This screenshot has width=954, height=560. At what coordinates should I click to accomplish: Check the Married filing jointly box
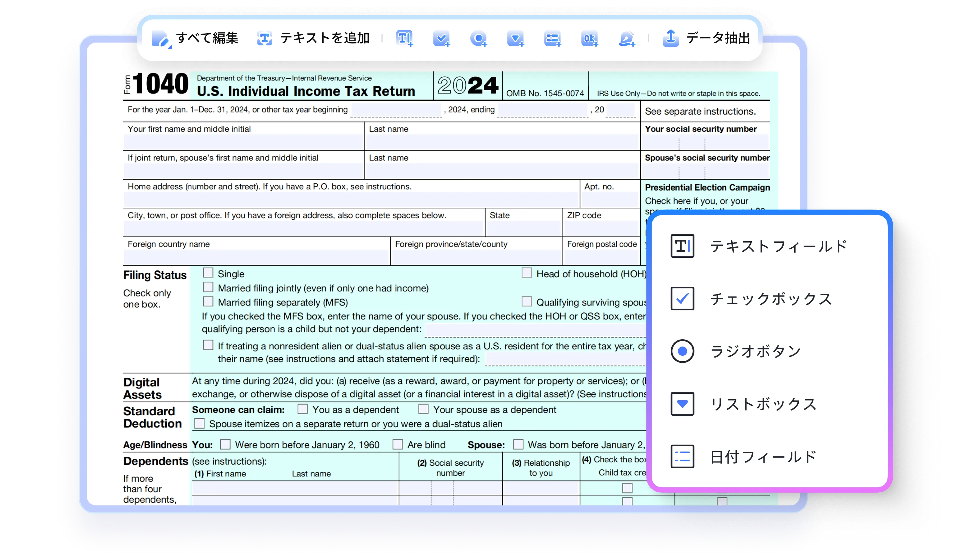click(x=208, y=287)
